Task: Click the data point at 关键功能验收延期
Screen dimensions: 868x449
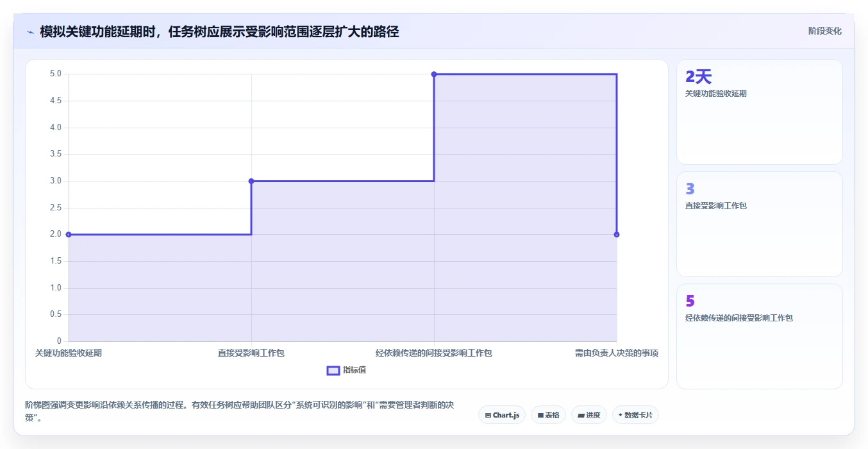Action: point(69,235)
